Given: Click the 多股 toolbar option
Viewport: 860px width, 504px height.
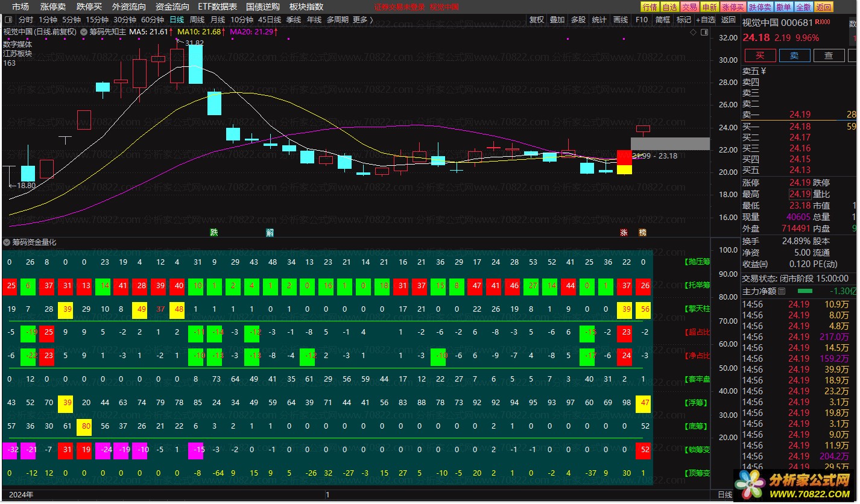Looking at the screenshot, I should [x=578, y=20].
